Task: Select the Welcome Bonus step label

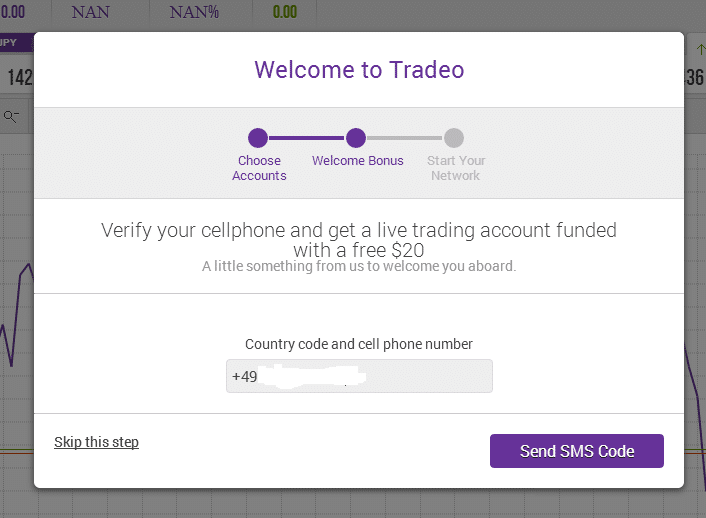Action: click(x=357, y=161)
